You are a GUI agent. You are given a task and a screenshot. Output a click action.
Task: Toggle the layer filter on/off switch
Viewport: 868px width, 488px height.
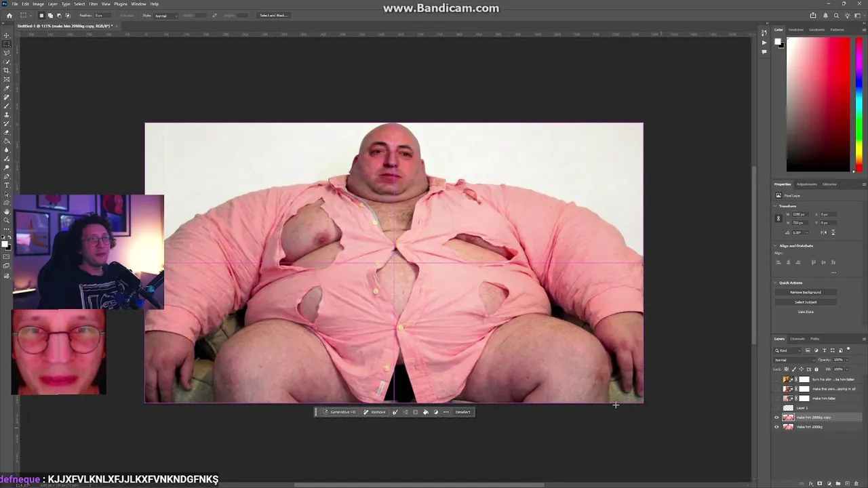tap(848, 349)
